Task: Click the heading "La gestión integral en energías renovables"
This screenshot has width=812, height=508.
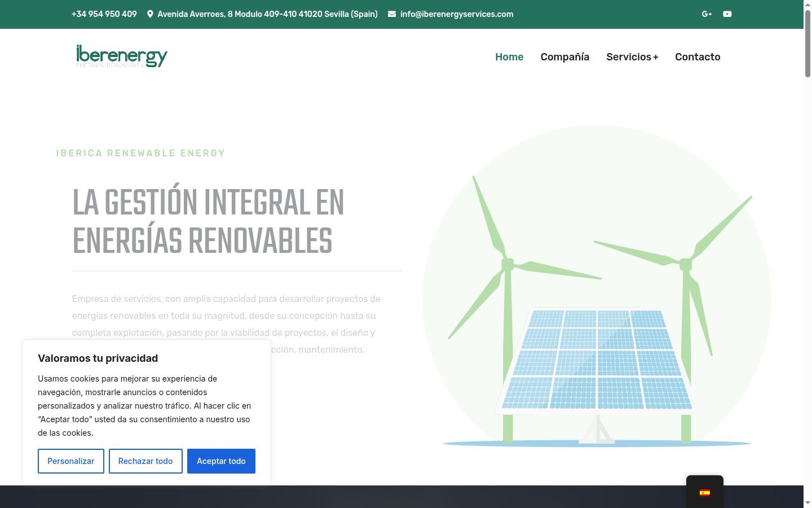Action: [x=208, y=221]
